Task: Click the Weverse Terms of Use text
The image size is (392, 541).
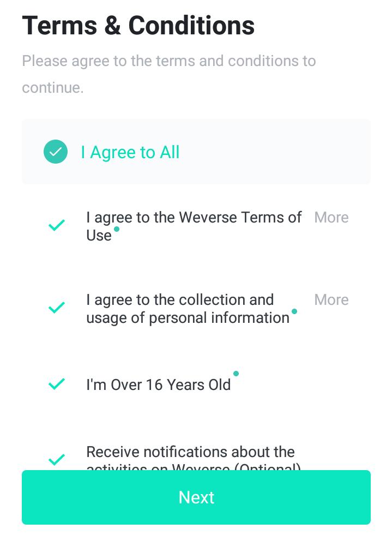Action: click(x=194, y=226)
